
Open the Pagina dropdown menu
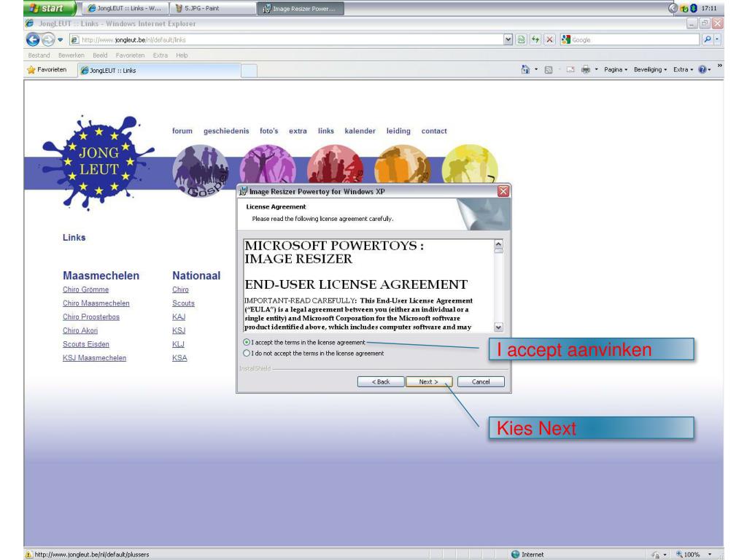click(616, 69)
